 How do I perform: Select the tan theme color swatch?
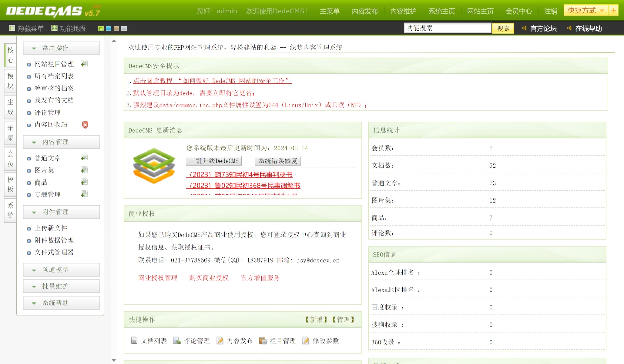tap(116, 28)
